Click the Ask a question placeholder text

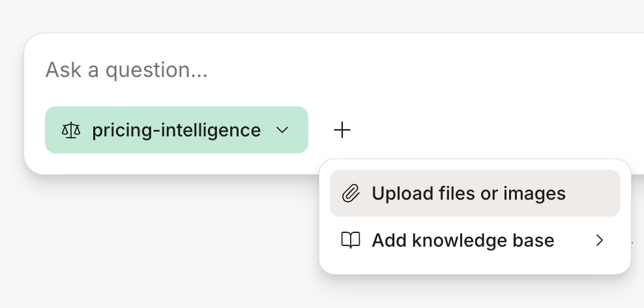[x=126, y=70]
